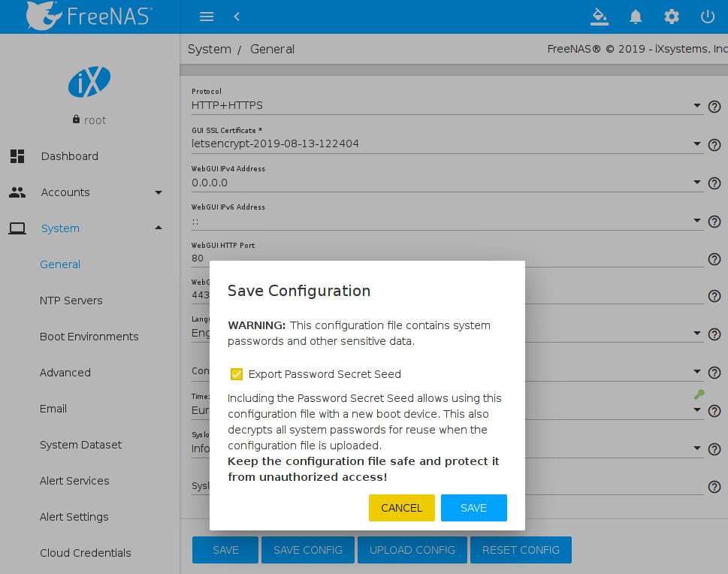Screen dimensions: 728x574
Task: Show help for WebGUI IPv4 Address
Action: tap(715, 183)
